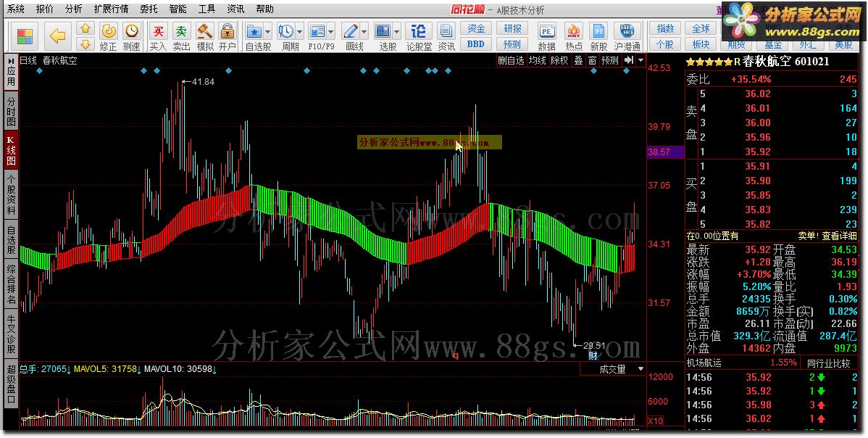868x438 pixels.
Task: Click the 指数 index button
Action: click(x=665, y=28)
